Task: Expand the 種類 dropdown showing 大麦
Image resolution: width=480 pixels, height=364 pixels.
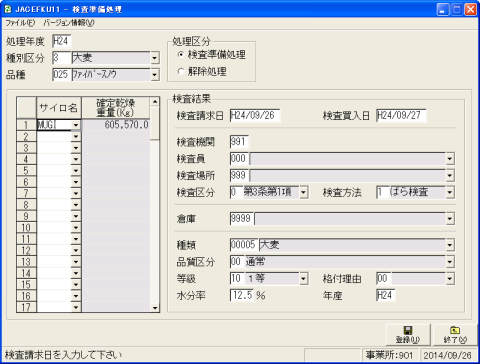Action: [450, 245]
